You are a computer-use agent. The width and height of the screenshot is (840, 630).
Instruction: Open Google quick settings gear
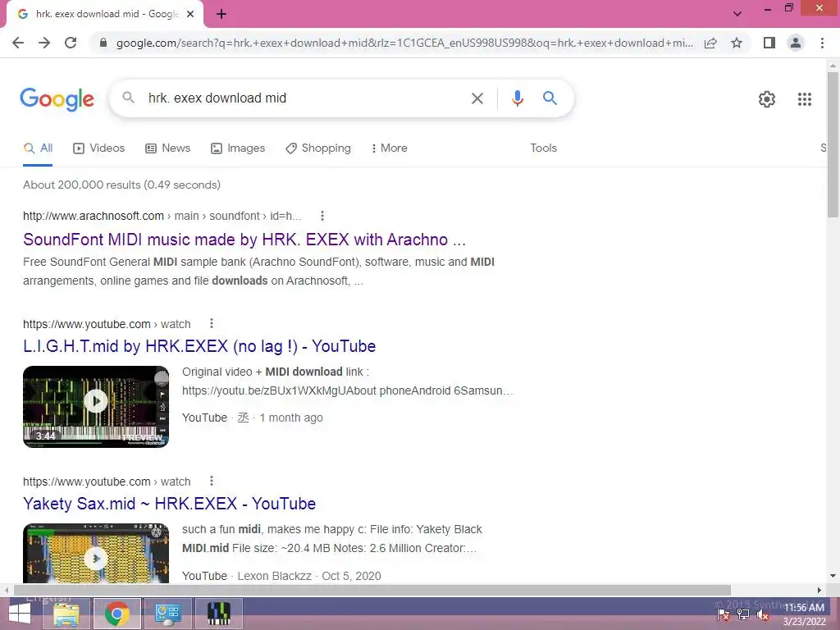coord(767,99)
